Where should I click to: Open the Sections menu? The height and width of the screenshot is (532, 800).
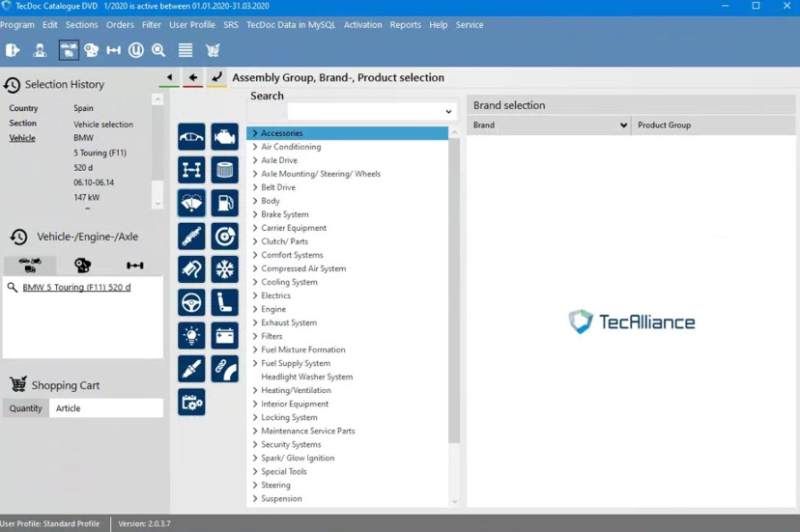coord(81,24)
